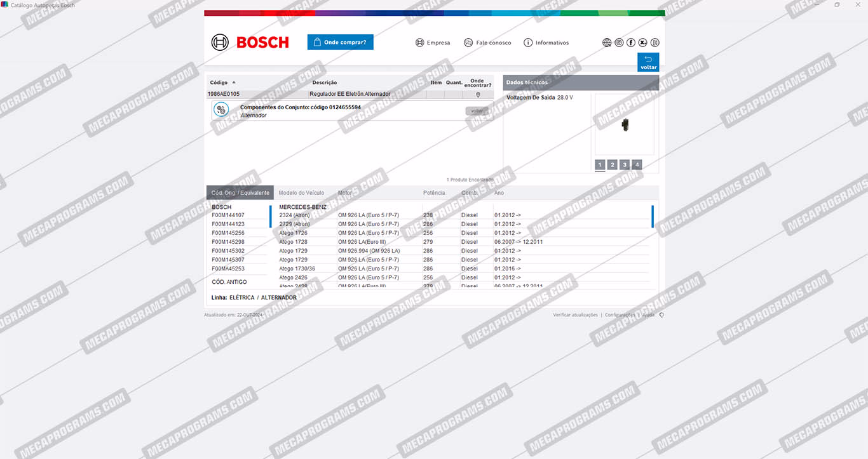Click the vehicle list blue scrollbar
Image resolution: width=868 pixels, height=459 pixels.
coord(652,216)
